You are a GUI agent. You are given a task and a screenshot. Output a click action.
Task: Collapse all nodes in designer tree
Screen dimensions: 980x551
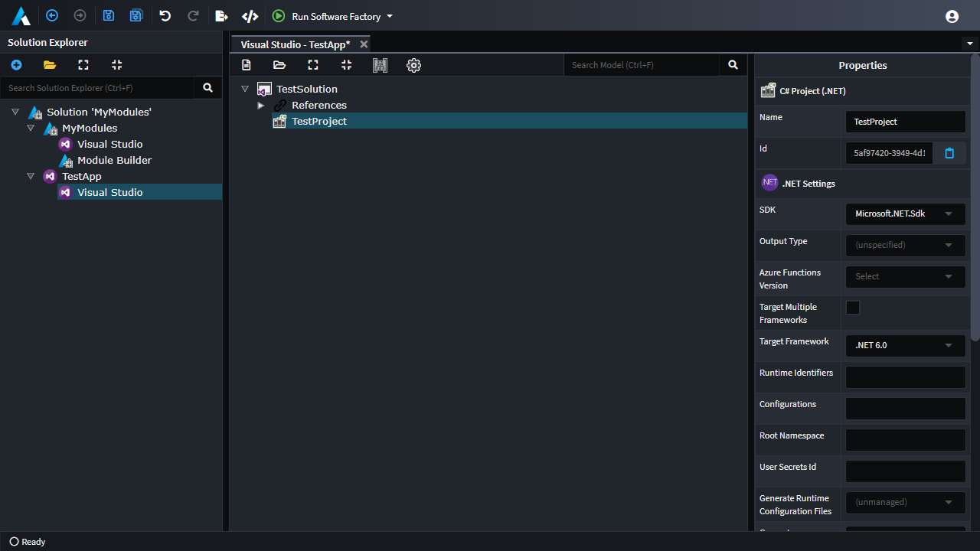(x=346, y=65)
